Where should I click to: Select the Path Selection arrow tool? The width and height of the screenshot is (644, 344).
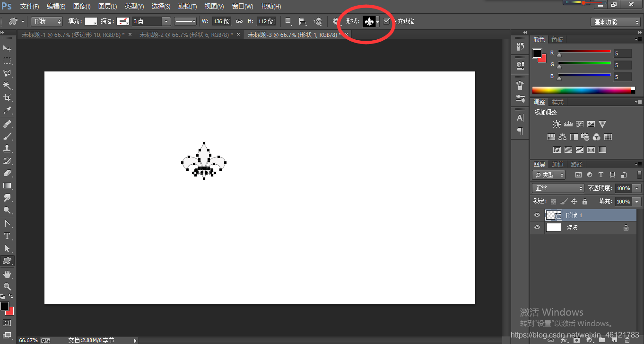point(8,248)
